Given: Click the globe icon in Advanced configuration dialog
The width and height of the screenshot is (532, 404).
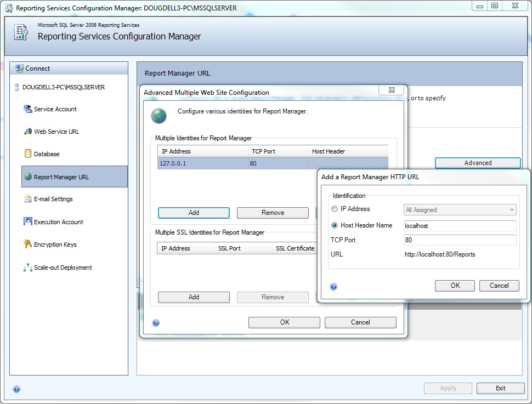Looking at the screenshot, I should [x=159, y=116].
